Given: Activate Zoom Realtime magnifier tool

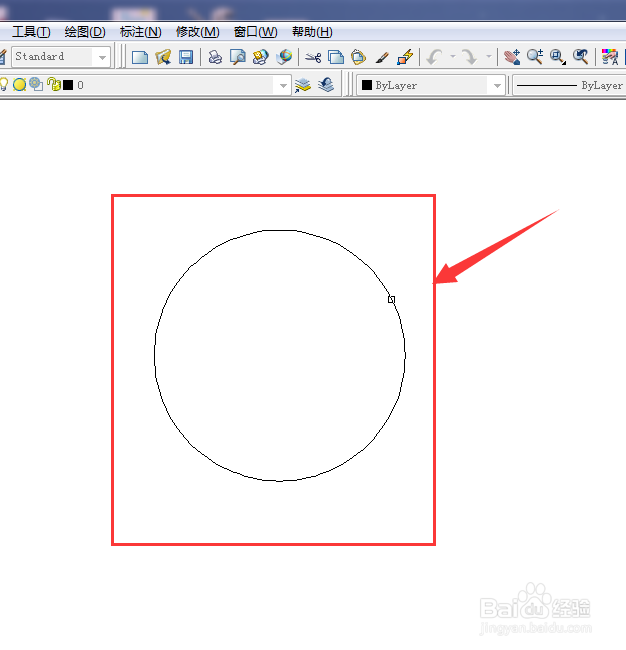Looking at the screenshot, I should 535,57.
